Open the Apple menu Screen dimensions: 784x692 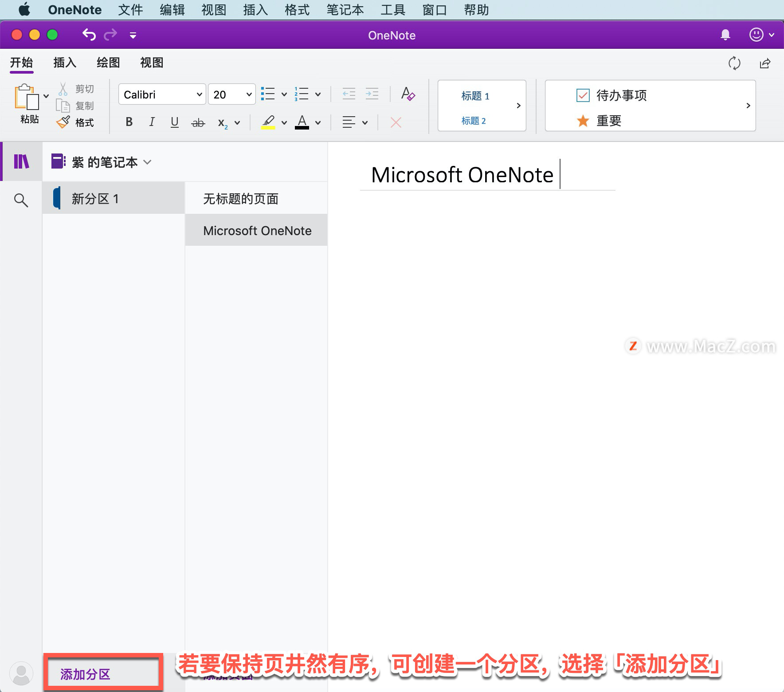click(24, 9)
